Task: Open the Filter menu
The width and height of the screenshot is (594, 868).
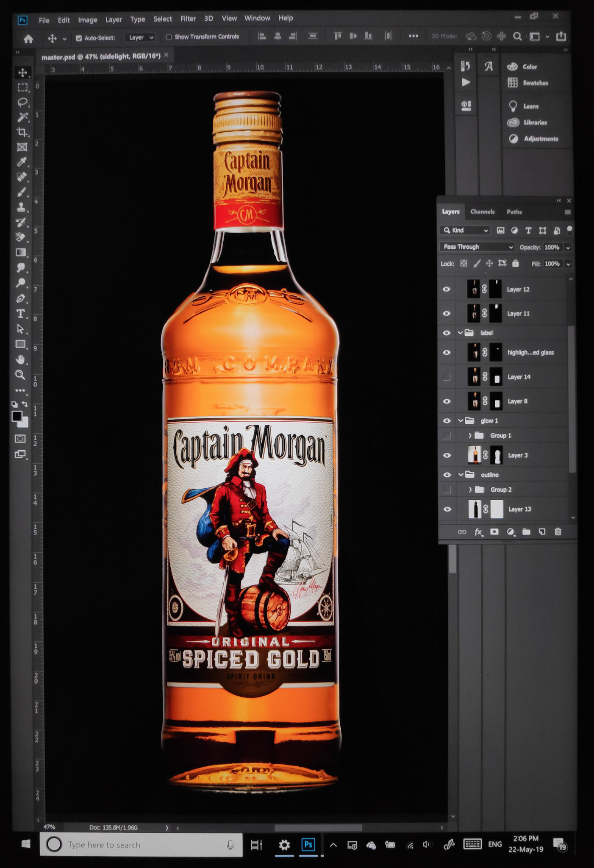Action: click(188, 19)
